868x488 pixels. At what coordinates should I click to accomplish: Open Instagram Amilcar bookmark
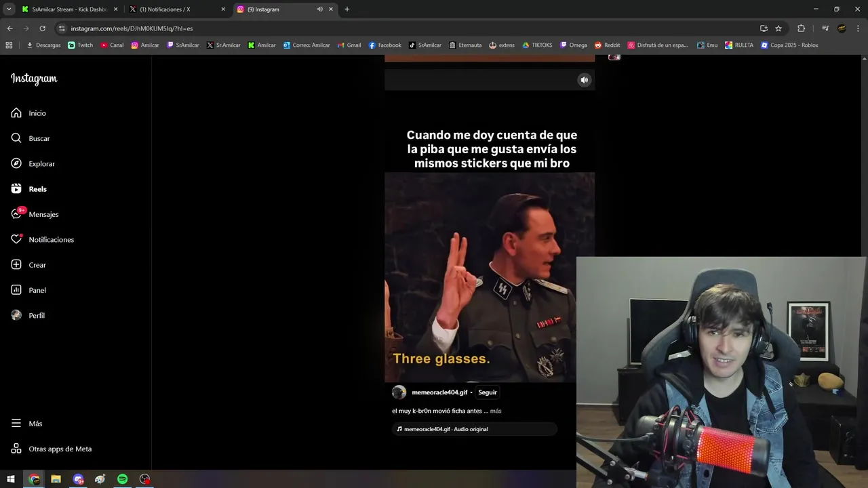pyautogui.click(x=145, y=45)
